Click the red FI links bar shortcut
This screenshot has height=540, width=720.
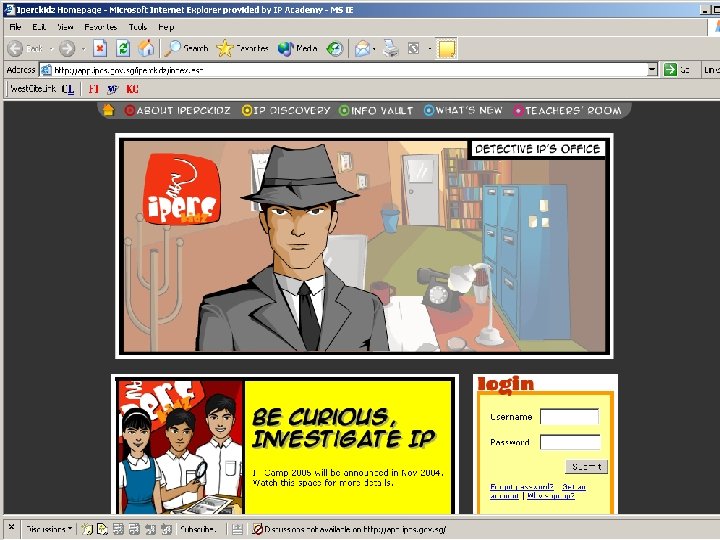[x=94, y=89]
